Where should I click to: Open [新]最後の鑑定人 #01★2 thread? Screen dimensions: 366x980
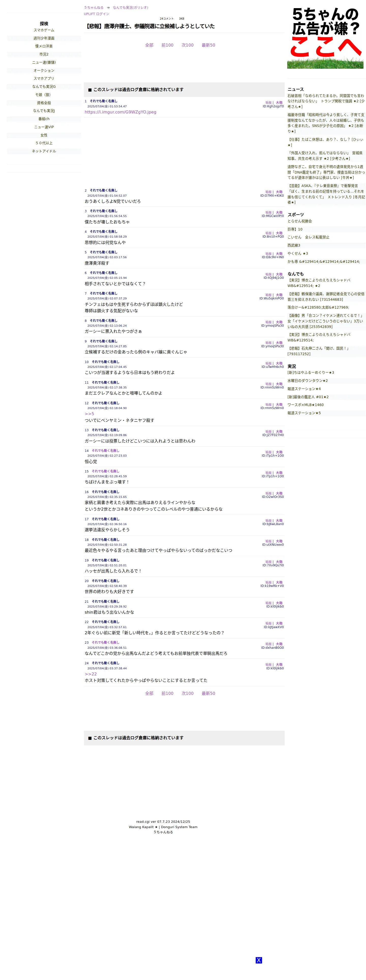[308, 397]
